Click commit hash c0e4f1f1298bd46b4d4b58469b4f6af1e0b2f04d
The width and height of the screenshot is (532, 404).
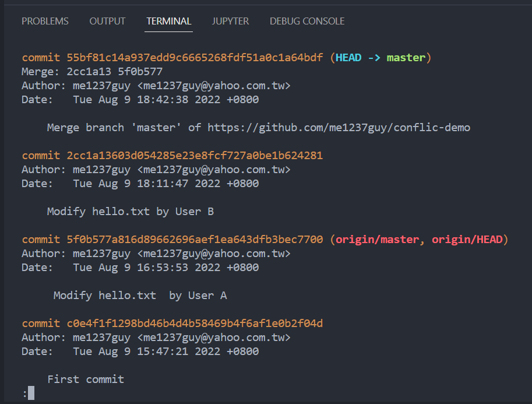click(x=195, y=323)
